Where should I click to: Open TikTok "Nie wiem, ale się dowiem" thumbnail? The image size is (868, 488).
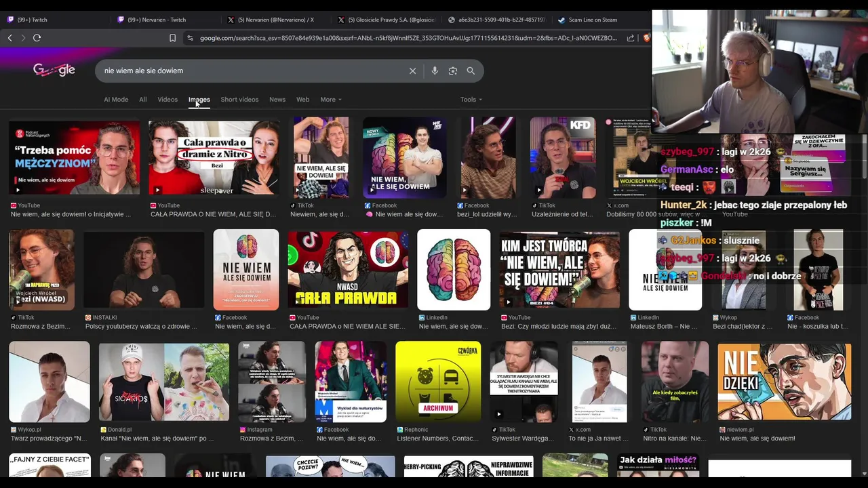(321, 157)
